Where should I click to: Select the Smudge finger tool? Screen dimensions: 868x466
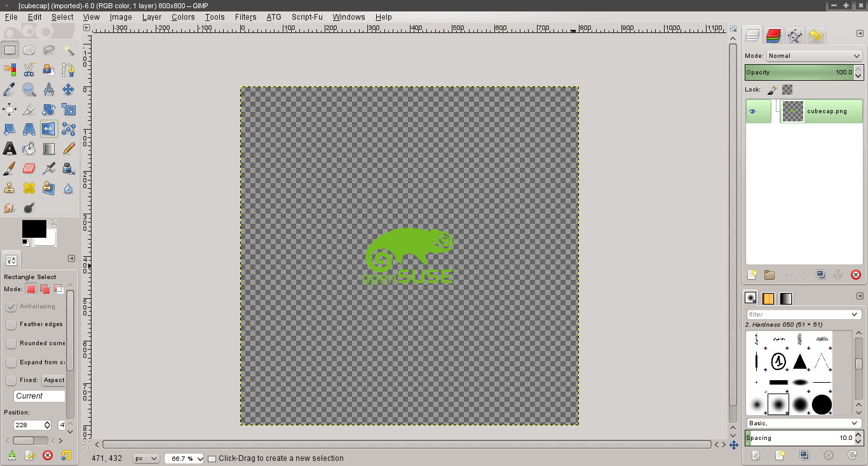tap(10, 208)
